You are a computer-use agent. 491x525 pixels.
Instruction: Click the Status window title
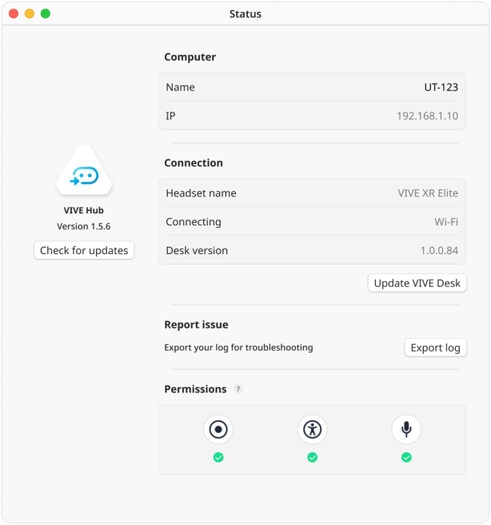click(245, 14)
